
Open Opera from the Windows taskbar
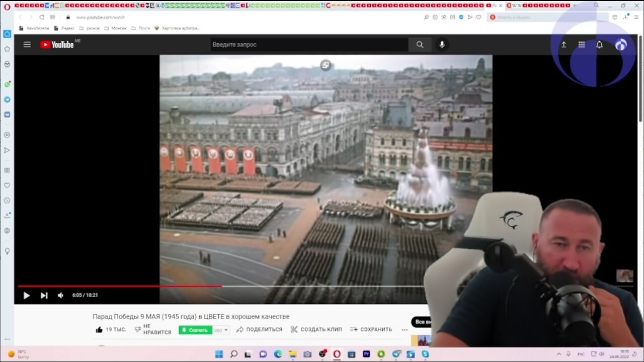337,354
